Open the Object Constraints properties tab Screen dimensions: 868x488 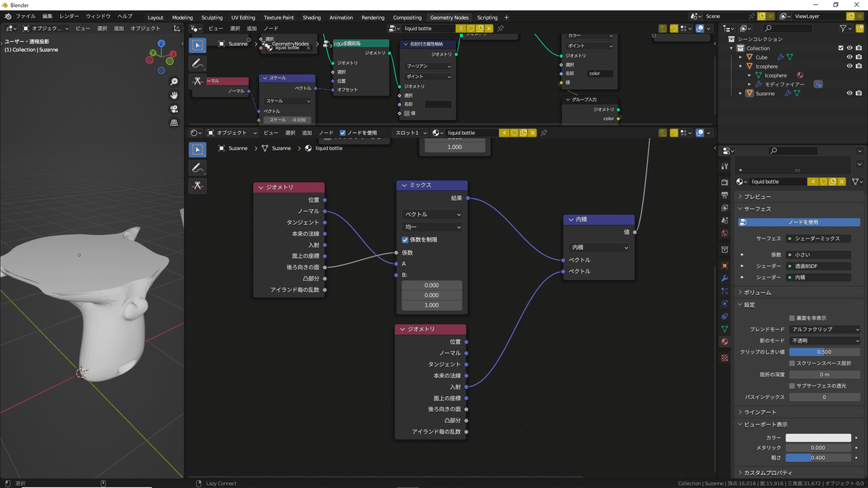725,317
